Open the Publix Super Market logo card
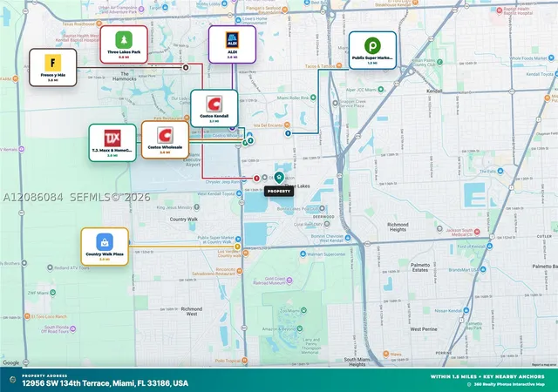Image resolution: width=558 pixels, height=392 pixels. click(372, 51)
